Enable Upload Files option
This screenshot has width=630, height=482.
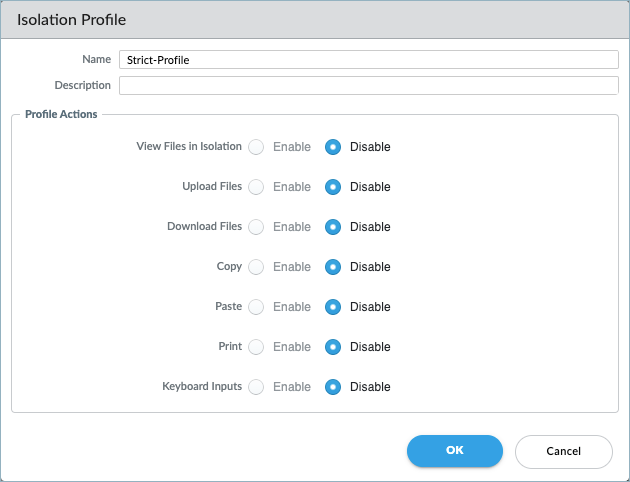pos(256,187)
